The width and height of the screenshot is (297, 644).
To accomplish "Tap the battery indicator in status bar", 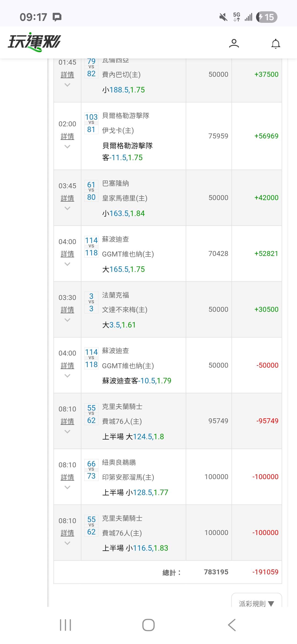I will 266,17.
